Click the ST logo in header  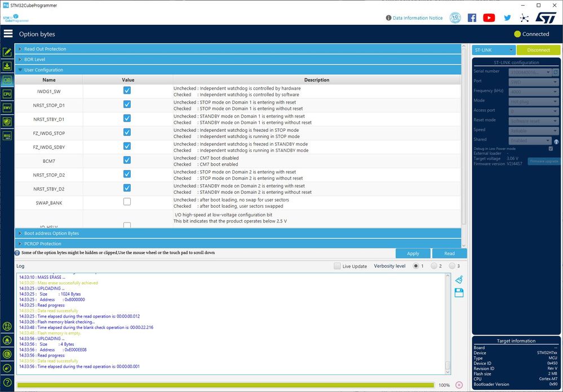[x=546, y=17]
